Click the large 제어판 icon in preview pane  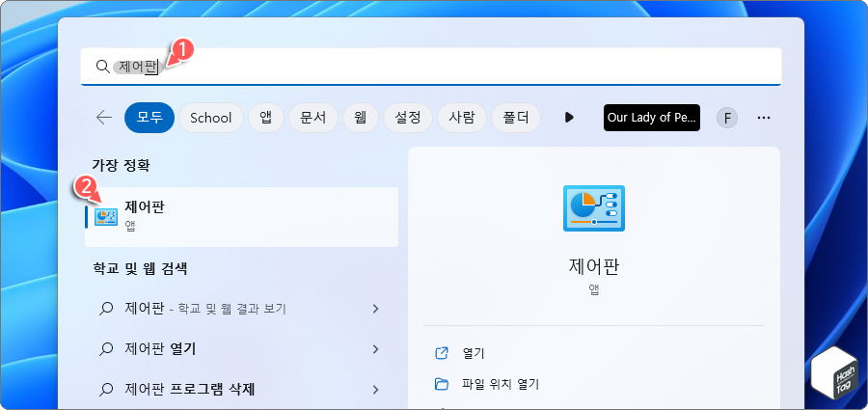[x=594, y=208]
